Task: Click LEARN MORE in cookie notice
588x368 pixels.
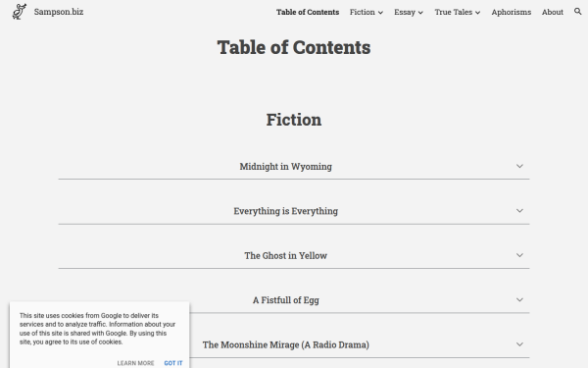Action: [135, 363]
